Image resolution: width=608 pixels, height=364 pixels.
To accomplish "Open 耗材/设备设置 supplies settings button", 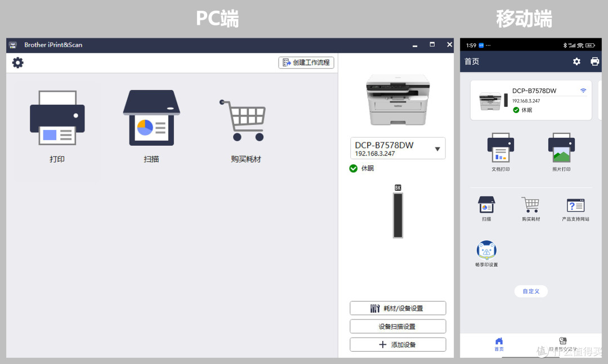I will click(398, 308).
